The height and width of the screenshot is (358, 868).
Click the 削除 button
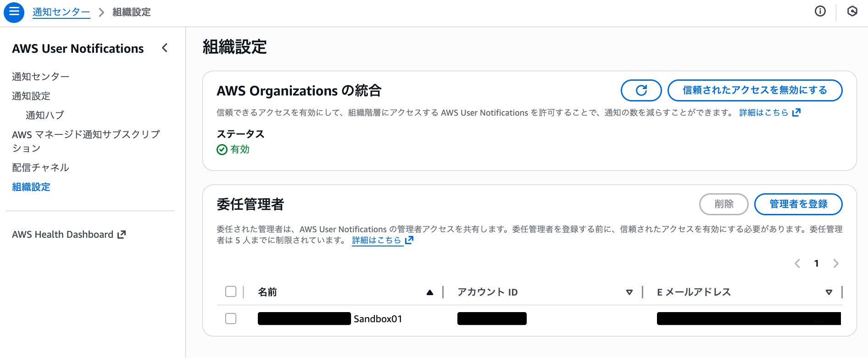[x=724, y=204]
